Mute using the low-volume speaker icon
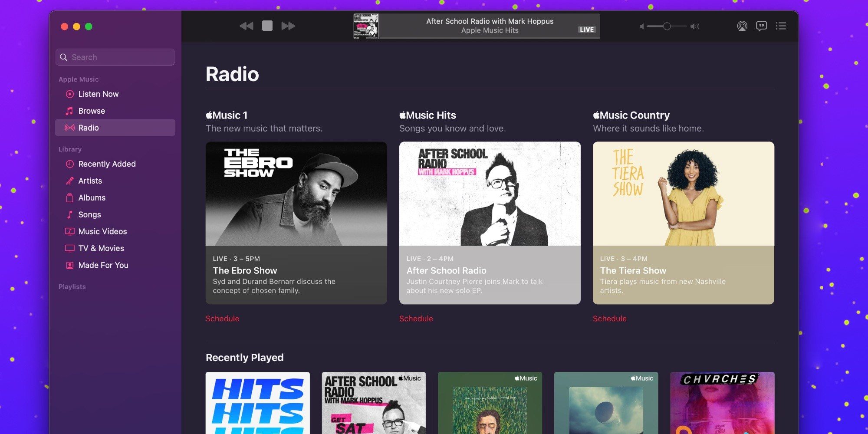 click(641, 26)
